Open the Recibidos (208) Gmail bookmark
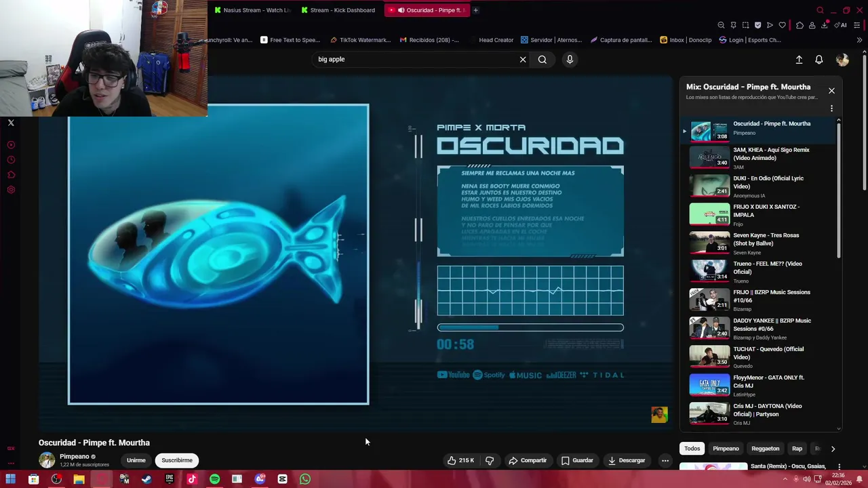 click(x=429, y=40)
